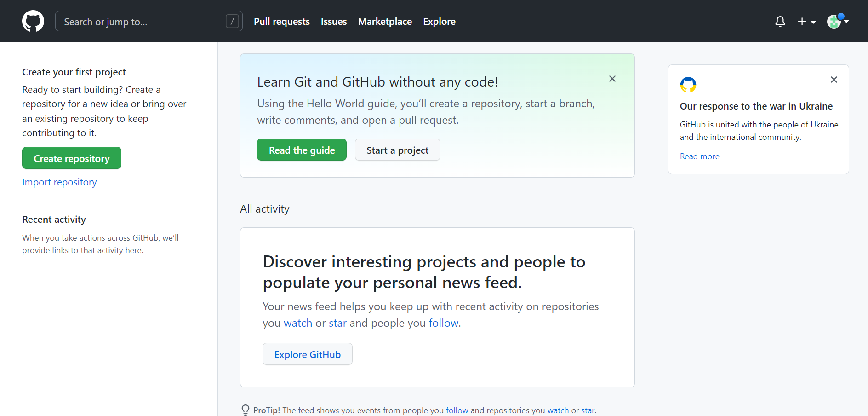Image resolution: width=868 pixels, height=416 pixels.
Task: Focus the Search or jump to field
Action: pos(149,21)
